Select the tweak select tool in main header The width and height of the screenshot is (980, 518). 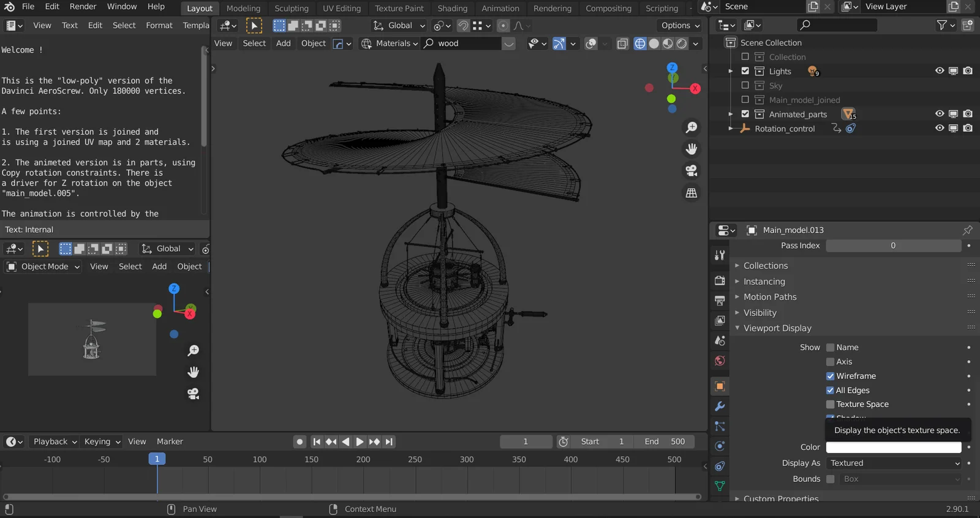[254, 26]
